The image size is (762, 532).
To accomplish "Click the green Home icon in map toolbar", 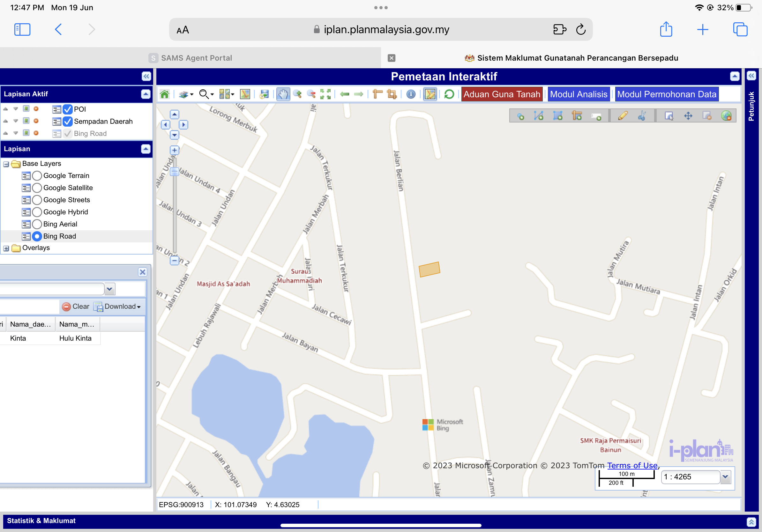I will (165, 94).
